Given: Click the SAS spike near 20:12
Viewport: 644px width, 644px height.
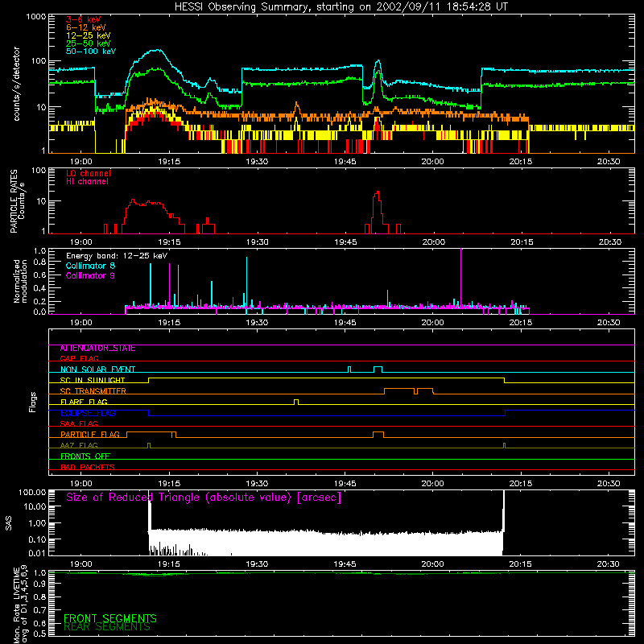Looking at the screenshot, I should click(x=504, y=511).
